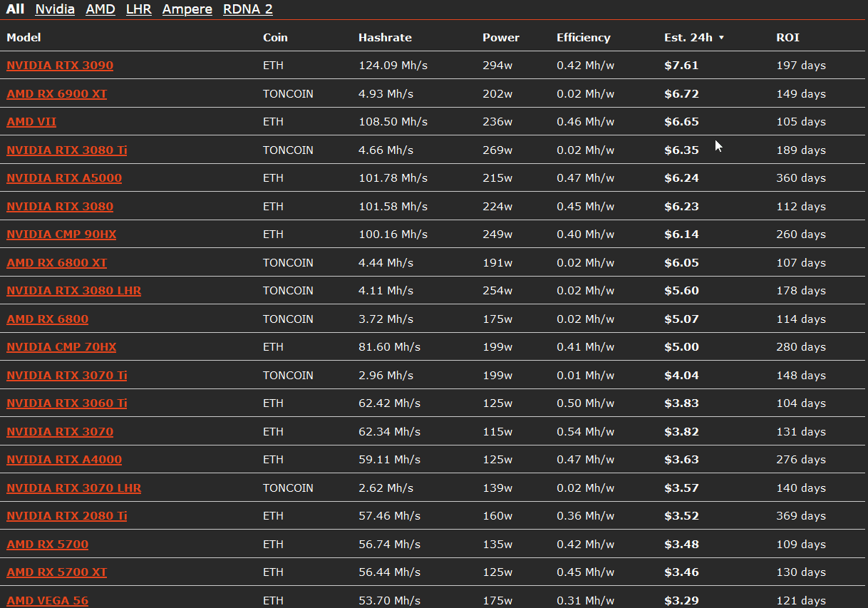
Task: Click the TONCOIN cell for RX 6800 XT
Action: (288, 262)
